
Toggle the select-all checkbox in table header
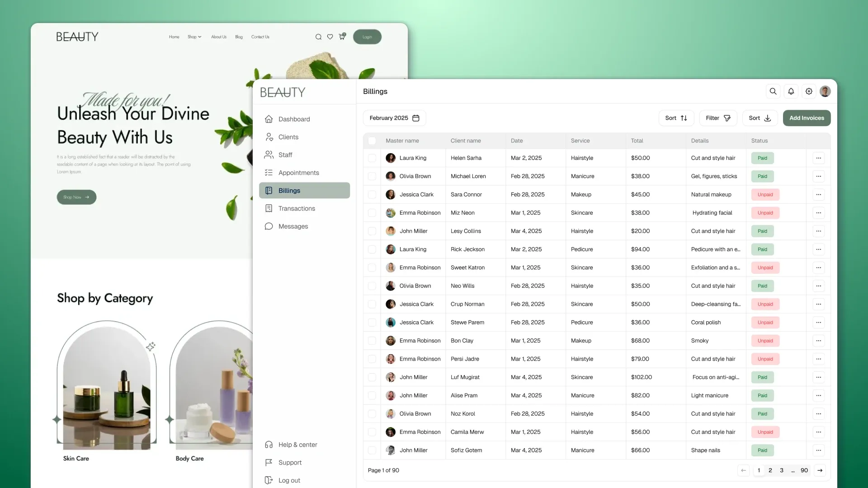(x=372, y=141)
